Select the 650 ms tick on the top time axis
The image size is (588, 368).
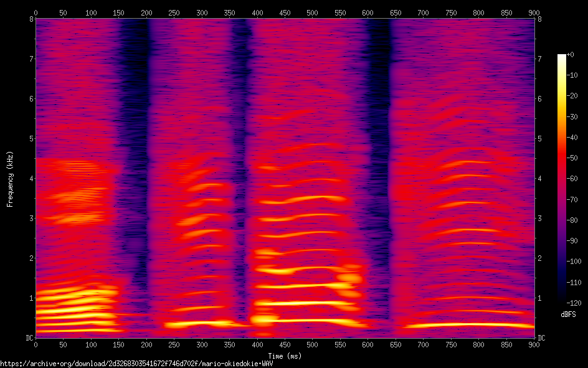[396, 12]
